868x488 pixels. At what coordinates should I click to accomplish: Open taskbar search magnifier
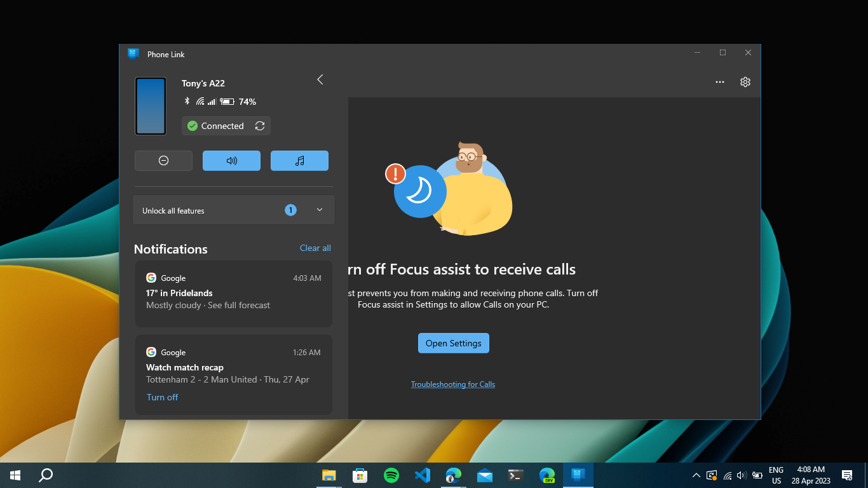coord(46,475)
